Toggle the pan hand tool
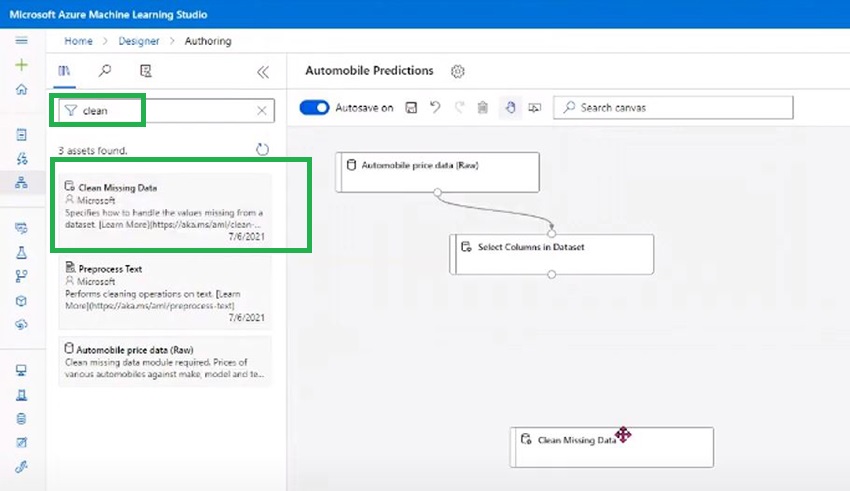 pos(510,108)
